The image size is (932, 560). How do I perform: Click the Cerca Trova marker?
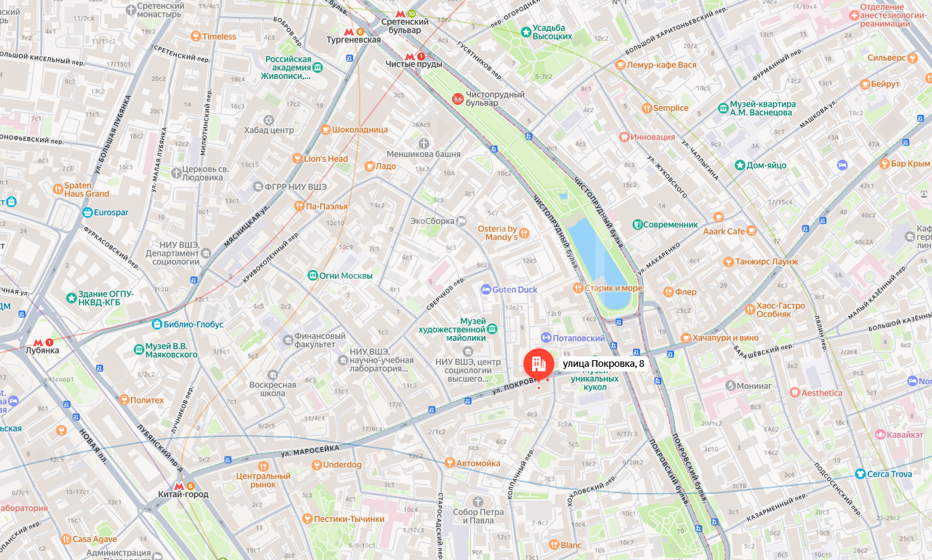click(x=860, y=474)
